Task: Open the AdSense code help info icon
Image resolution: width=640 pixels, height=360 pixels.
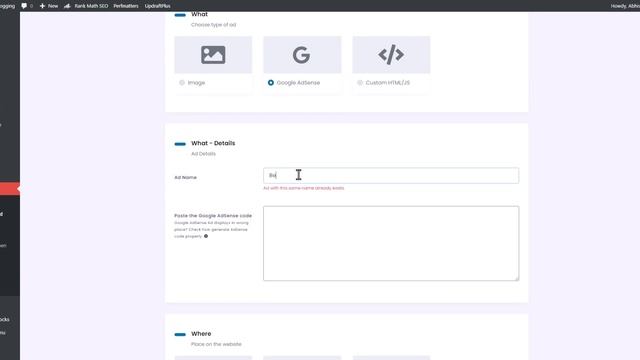Action: [x=206, y=236]
